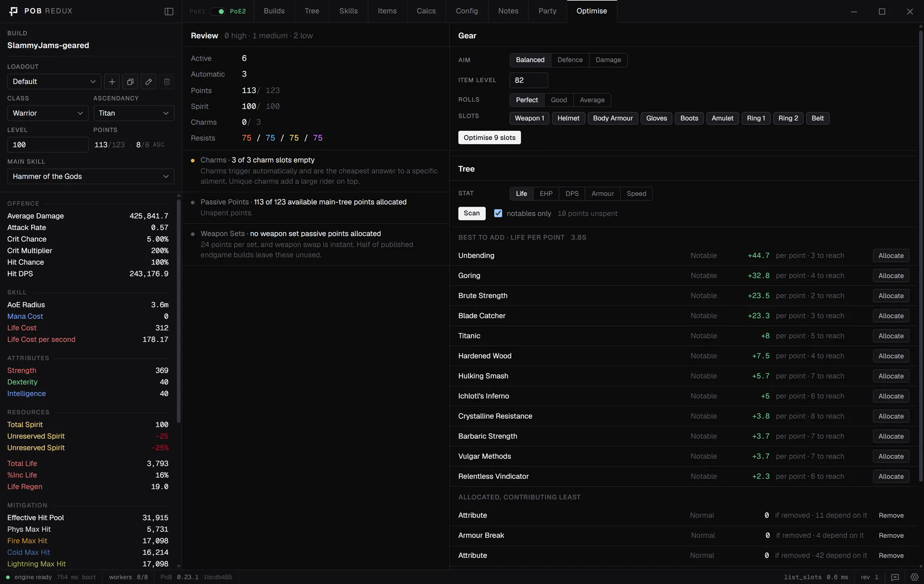This screenshot has width=924, height=584.
Task: Uncheck the notables only checkbox
Action: [x=498, y=213]
